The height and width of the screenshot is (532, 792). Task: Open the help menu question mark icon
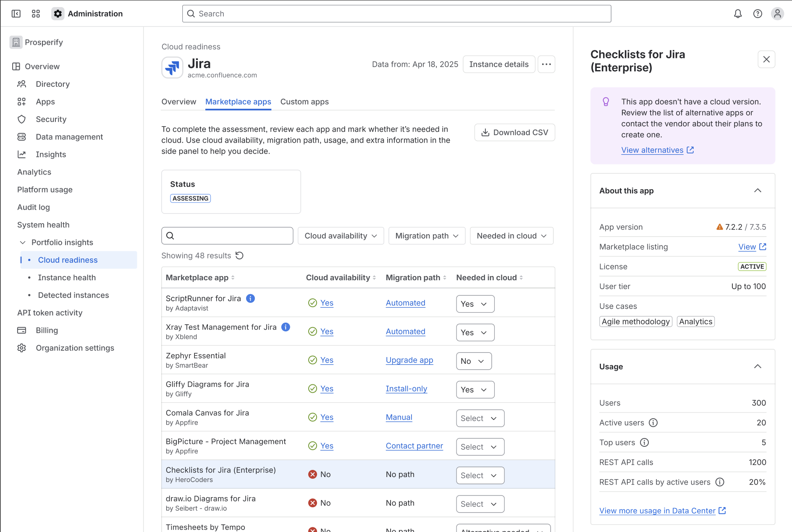tap(758, 13)
